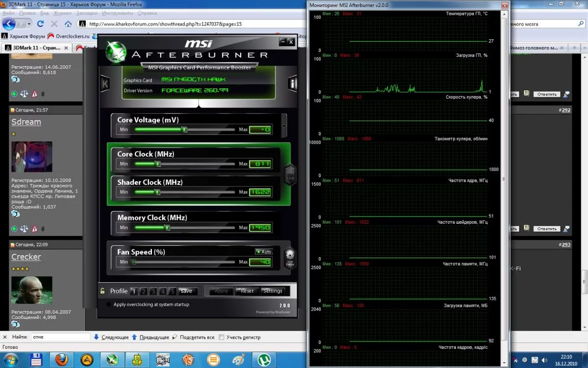Reload the page in Firefox

41,24
